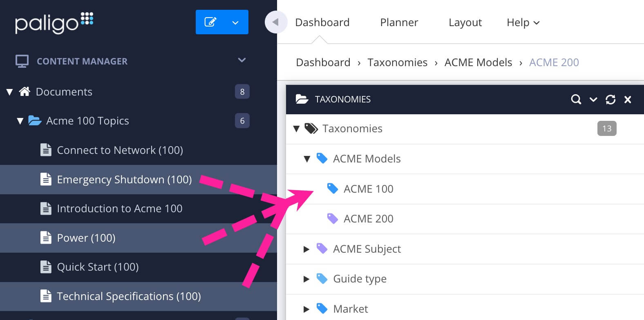Select the ACME 200 taxonomy tag

[369, 219]
